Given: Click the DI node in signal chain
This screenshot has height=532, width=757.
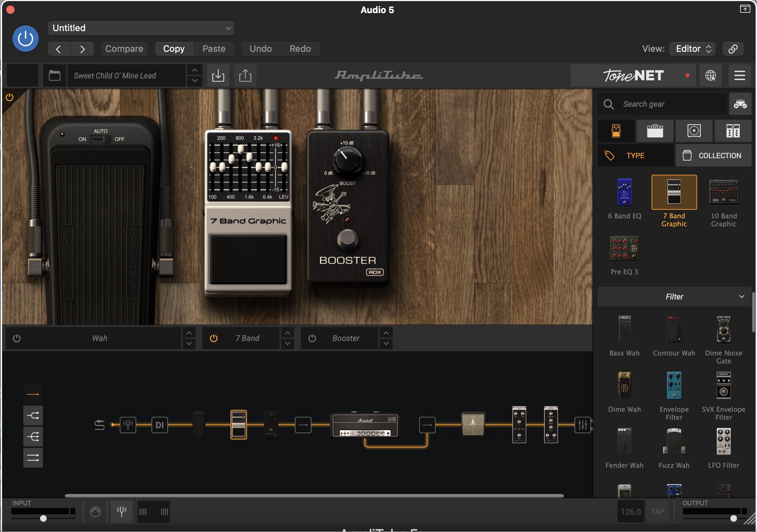Looking at the screenshot, I should point(160,425).
